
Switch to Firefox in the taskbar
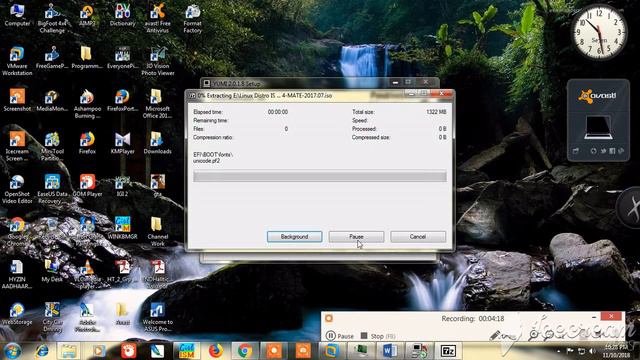216,351
